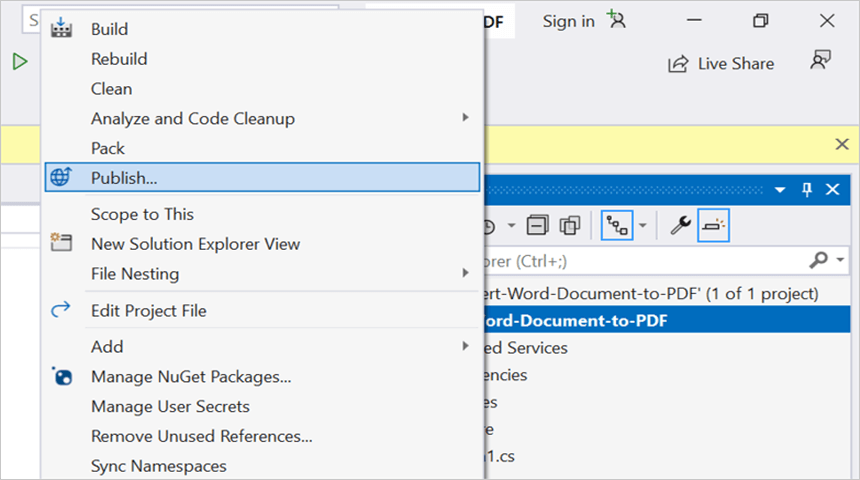This screenshot has height=480, width=860.
Task: Open dropdown next to the track active item button
Action: click(643, 225)
